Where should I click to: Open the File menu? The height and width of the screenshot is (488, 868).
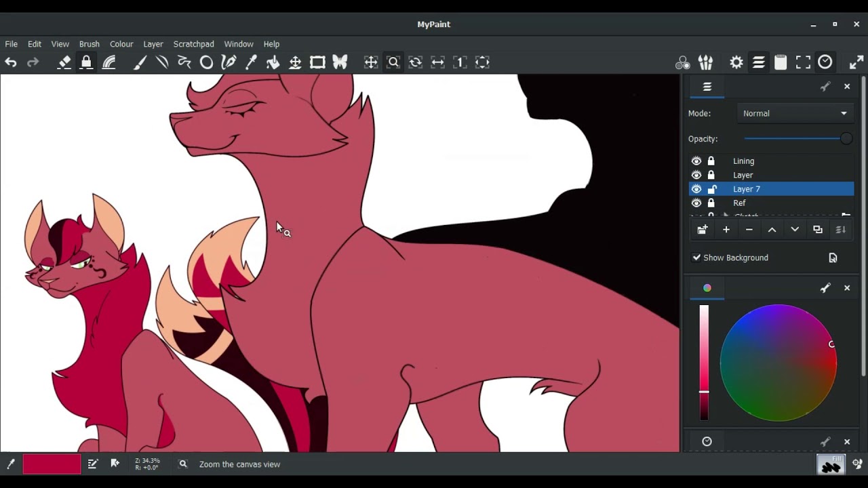12,44
